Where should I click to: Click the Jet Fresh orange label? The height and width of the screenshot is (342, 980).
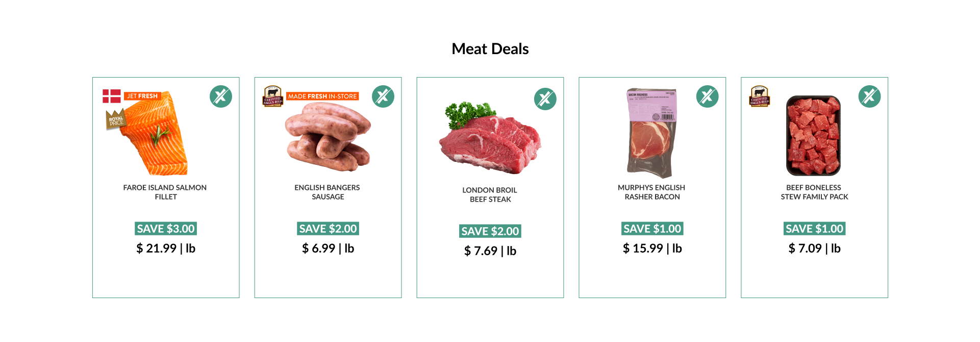point(142,96)
